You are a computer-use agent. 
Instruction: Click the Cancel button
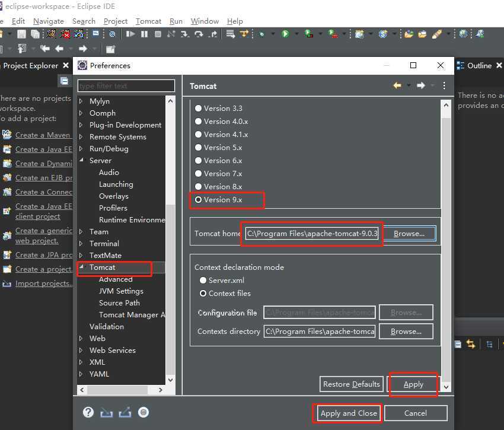(416, 413)
